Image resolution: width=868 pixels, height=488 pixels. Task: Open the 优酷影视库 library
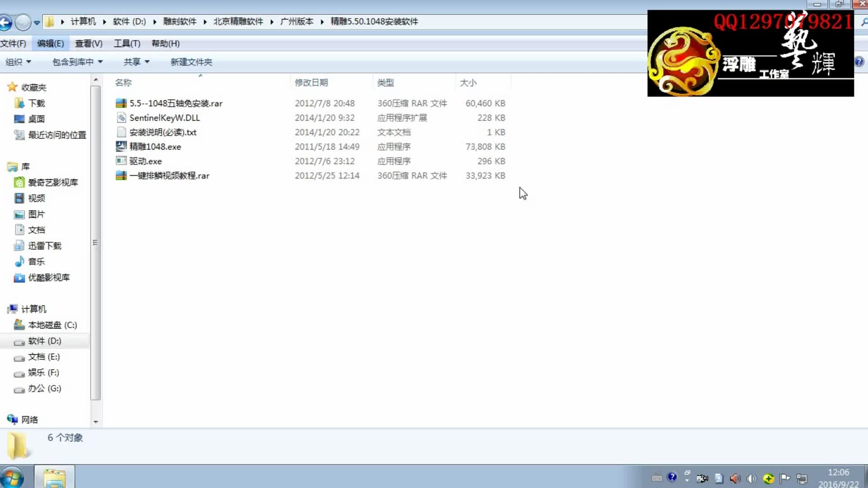click(x=42, y=277)
